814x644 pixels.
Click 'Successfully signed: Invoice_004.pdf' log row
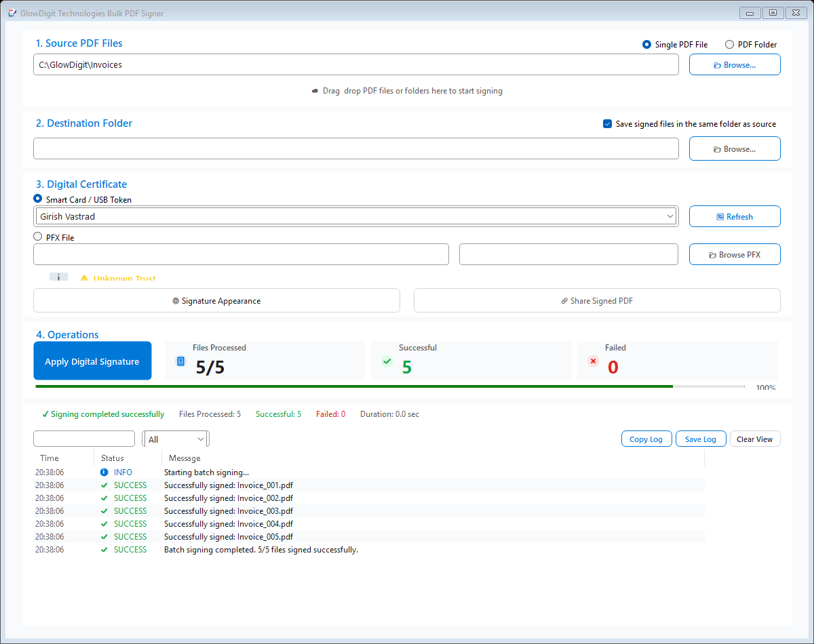(369, 523)
